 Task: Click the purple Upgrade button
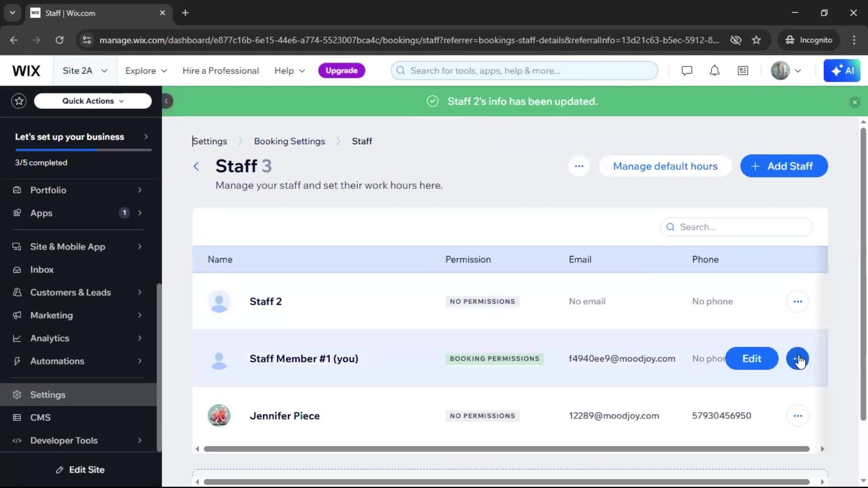(x=342, y=71)
